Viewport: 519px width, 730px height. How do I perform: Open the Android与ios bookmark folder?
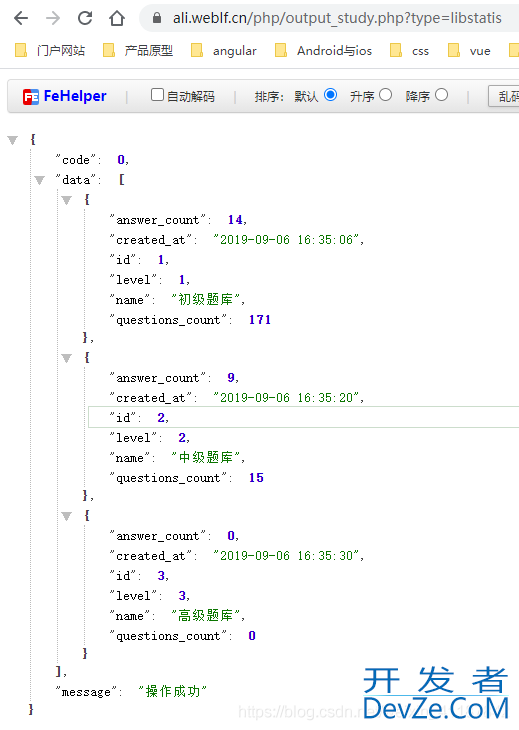point(324,50)
